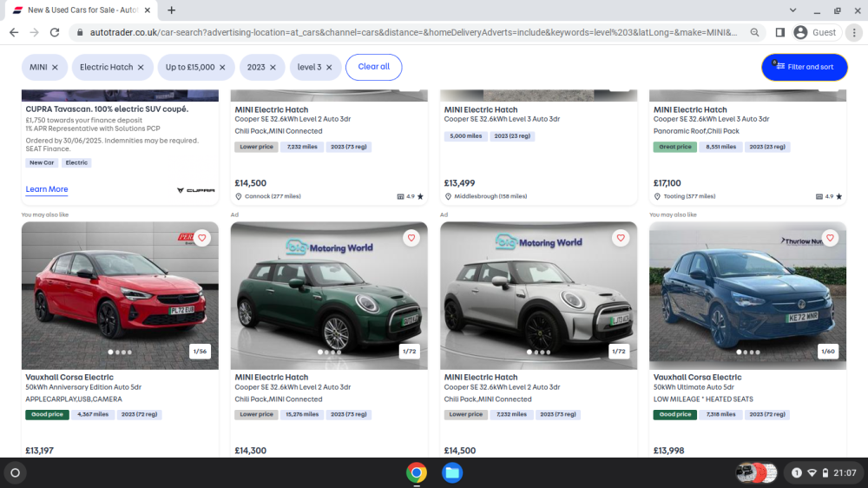
Task: Open the Files app from the shelf
Action: click(452, 473)
